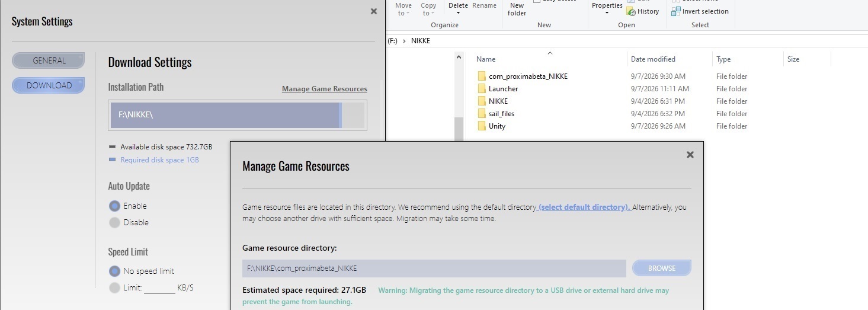Select Enable under Auto Update
868x310 pixels.
click(x=114, y=206)
